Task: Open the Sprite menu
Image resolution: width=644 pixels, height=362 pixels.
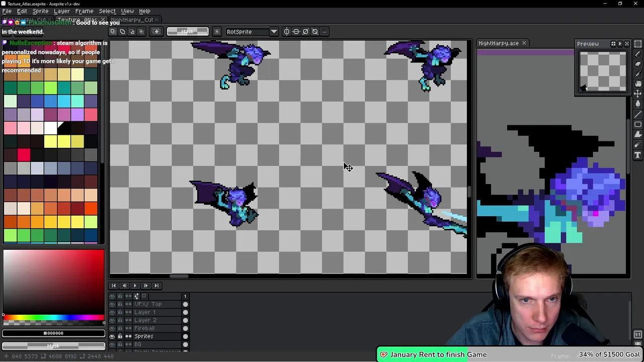Action: (x=40, y=11)
